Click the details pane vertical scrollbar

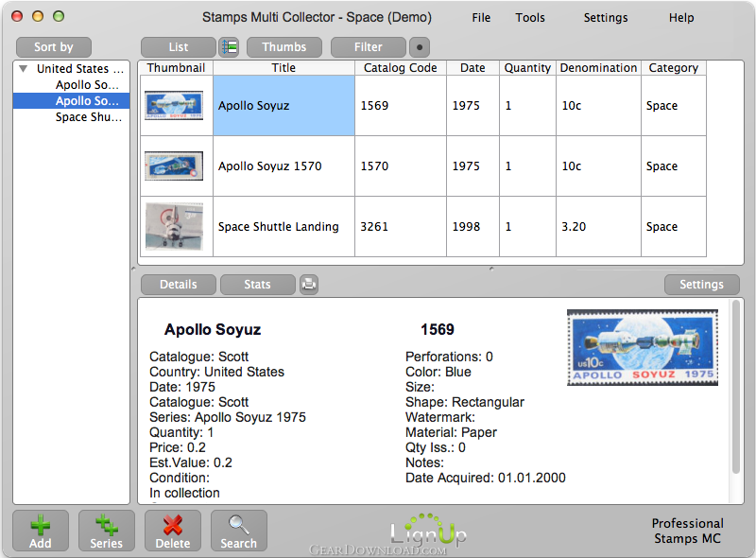click(x=736, y=386)
